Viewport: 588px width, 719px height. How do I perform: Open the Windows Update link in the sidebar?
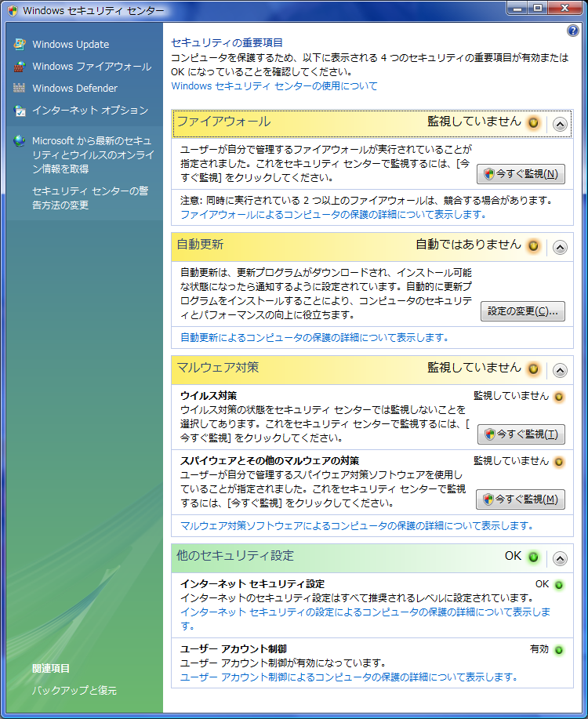(x=71, y=45)
